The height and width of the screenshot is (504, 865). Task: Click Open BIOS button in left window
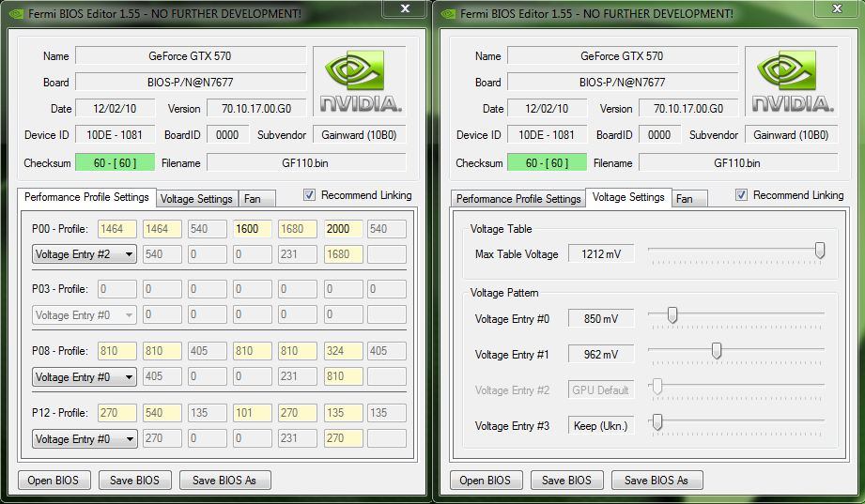coord(54,481)
